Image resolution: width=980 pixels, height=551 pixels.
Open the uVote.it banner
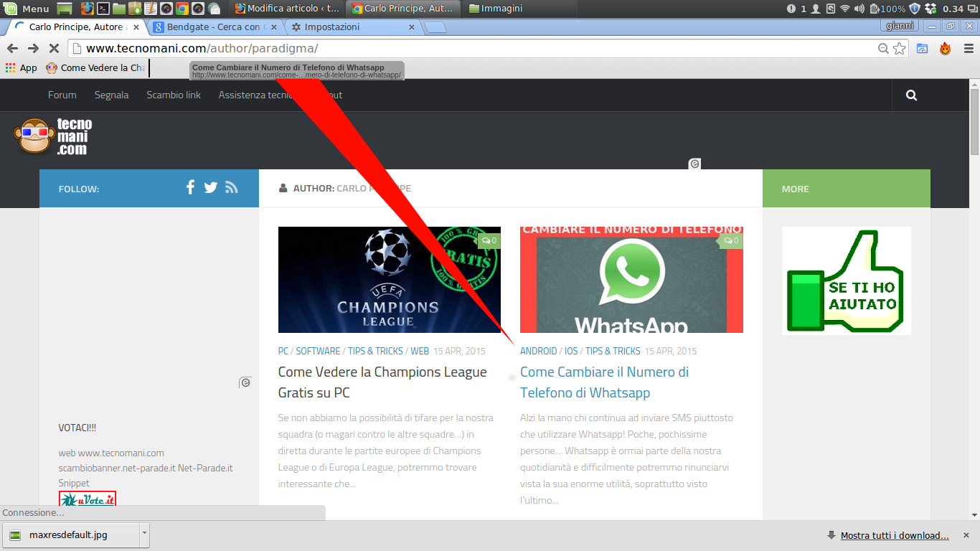[x=88, y=498]
